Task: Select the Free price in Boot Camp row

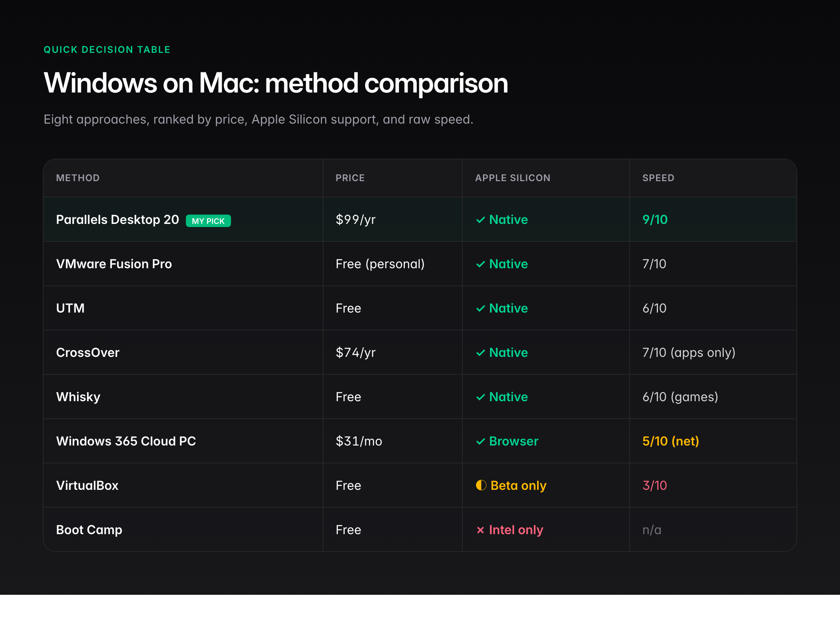Action: pyautogui.click(x=348, y=530)
